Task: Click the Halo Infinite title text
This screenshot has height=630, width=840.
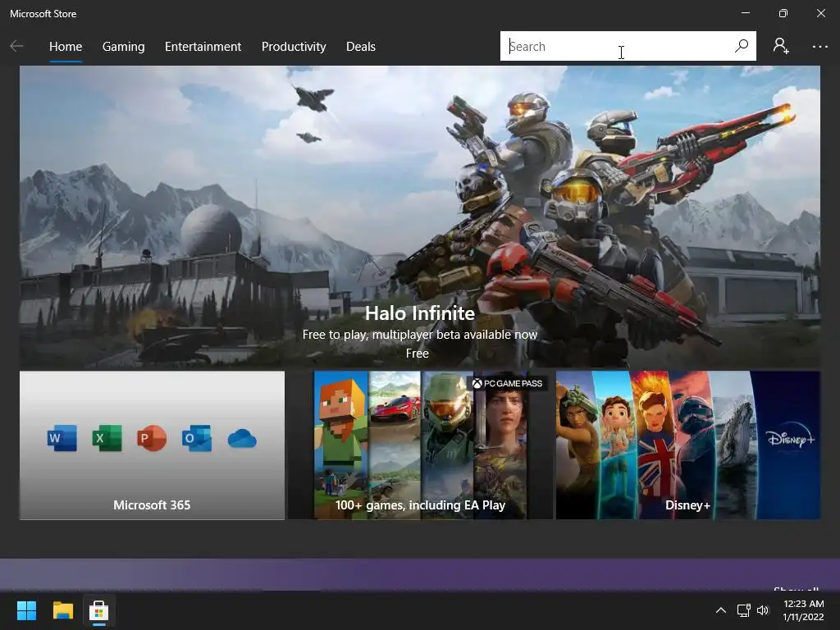Action: coord(419,313)
